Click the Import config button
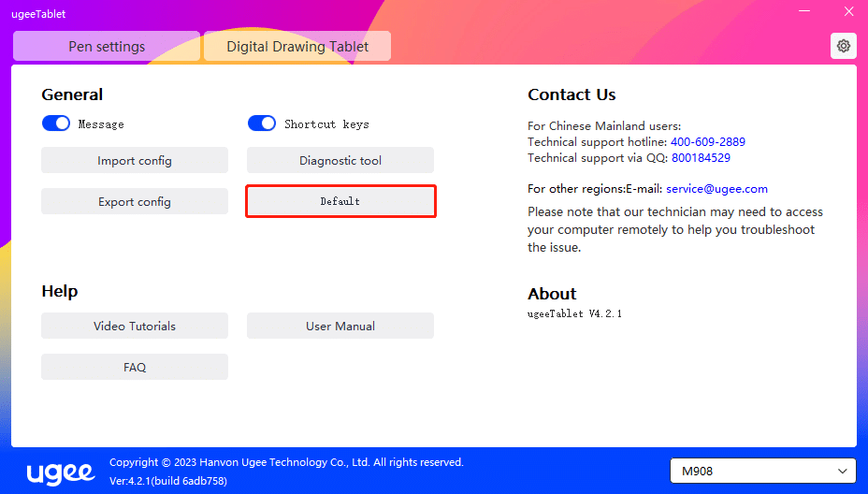The width and height of the screenshot is (868, 494). tap(135, 160)
